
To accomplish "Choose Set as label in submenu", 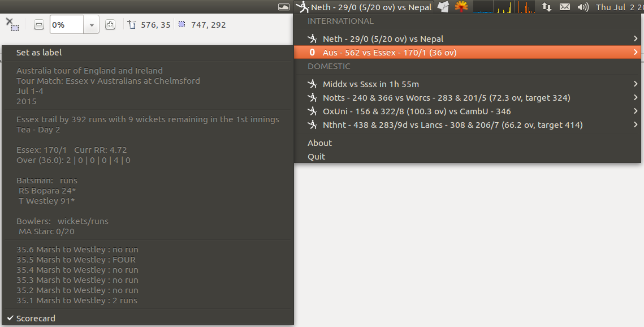I will click(148, 53).
